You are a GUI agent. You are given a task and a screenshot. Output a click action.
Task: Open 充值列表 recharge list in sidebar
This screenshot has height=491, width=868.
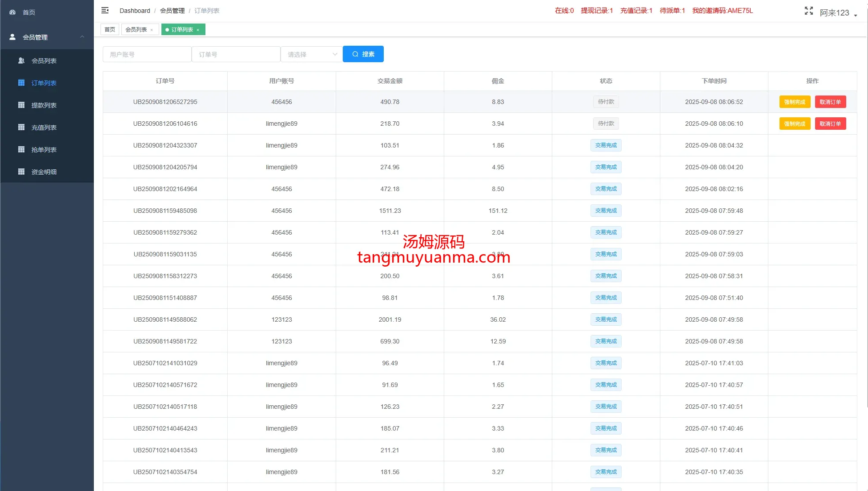44,128
